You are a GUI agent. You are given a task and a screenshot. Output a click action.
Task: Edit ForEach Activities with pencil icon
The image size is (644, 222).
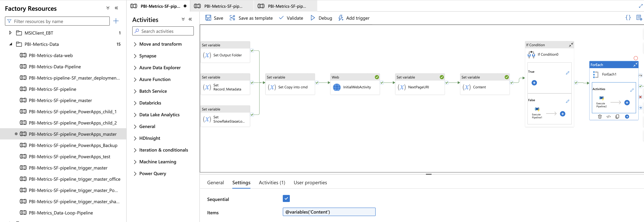pyautogui.click(x=632, y=90)
